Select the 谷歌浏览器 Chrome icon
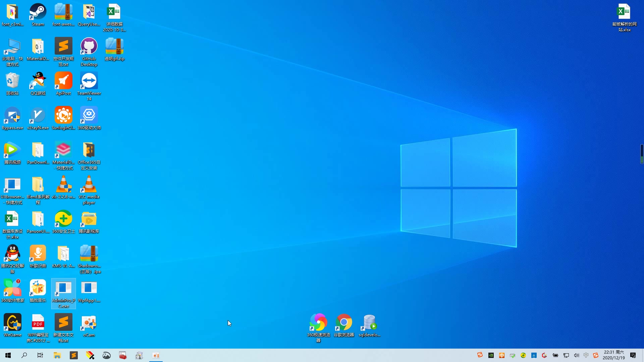 tap(344, 326)
